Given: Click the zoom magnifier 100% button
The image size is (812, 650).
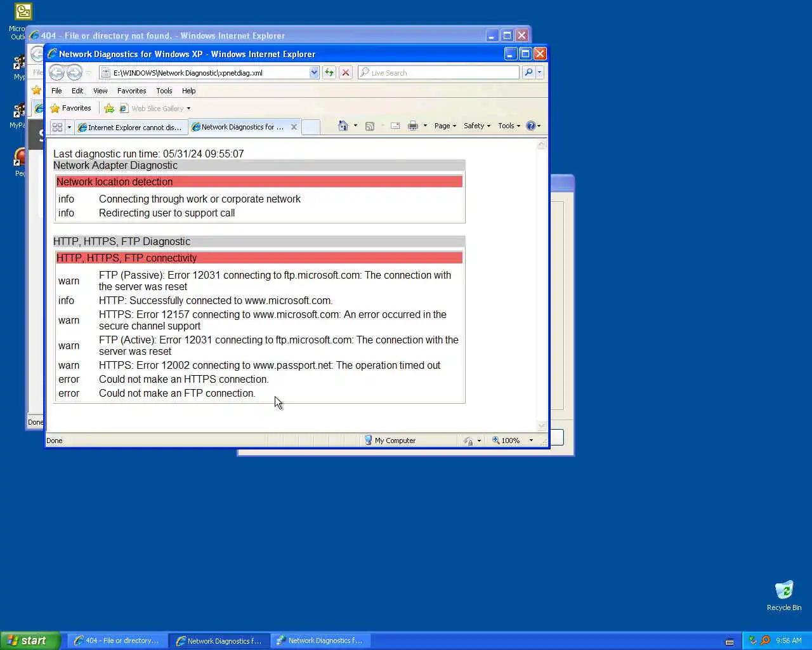Looking at the screenshot, I should [506, 441].
